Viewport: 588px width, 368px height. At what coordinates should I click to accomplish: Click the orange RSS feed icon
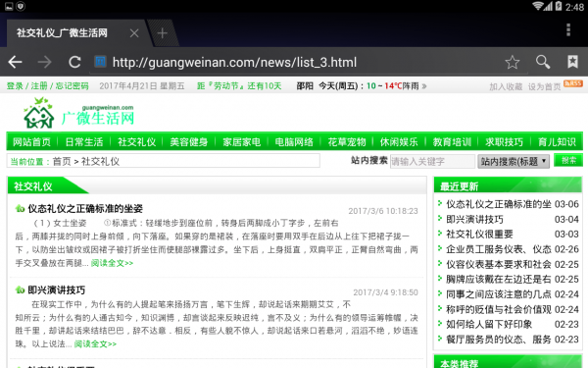click(573, 83)
